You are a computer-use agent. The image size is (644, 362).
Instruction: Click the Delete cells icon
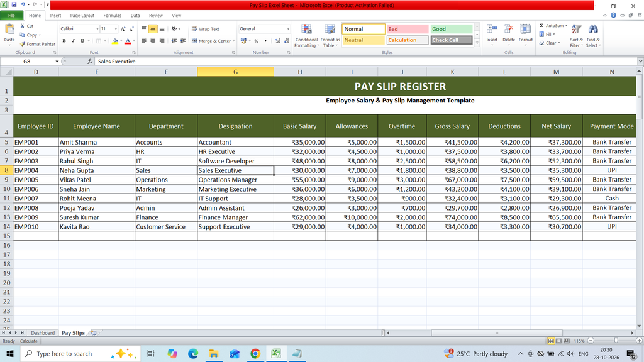click(508, 30)
